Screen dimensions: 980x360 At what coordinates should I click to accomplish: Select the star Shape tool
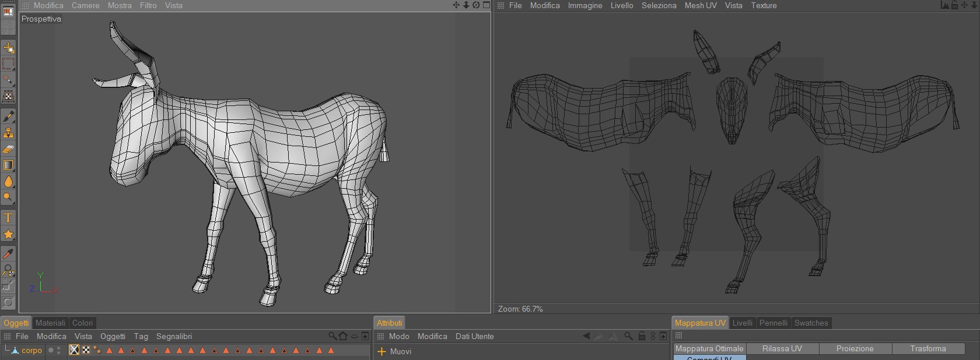8,234
